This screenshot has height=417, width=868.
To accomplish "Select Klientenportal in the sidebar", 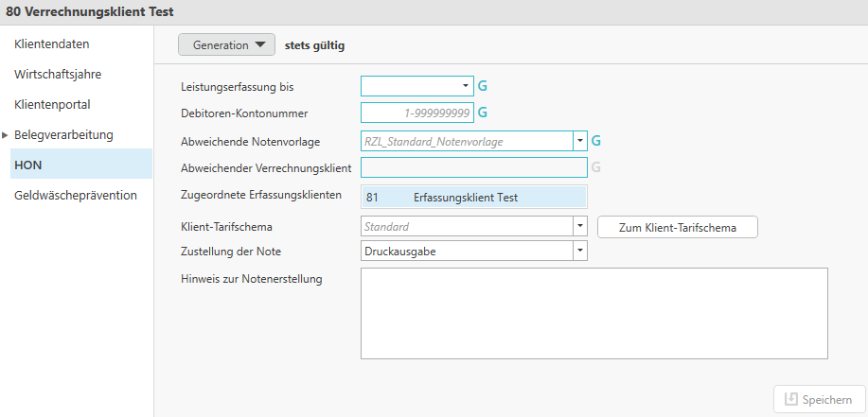I will tap(52, 104).
